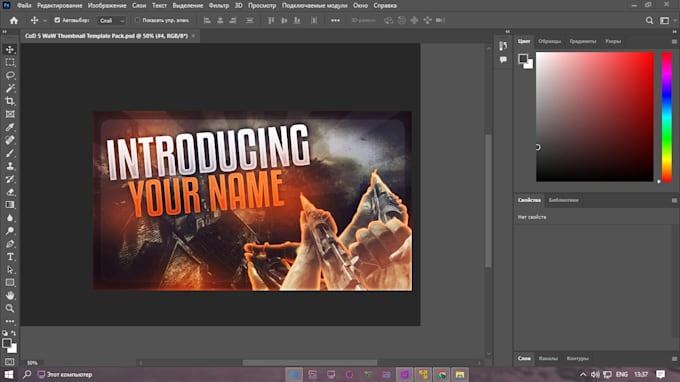This screenshot has height=382, width=680.
Task: Select the Gradient tool
Action: [x=10, y=205]
